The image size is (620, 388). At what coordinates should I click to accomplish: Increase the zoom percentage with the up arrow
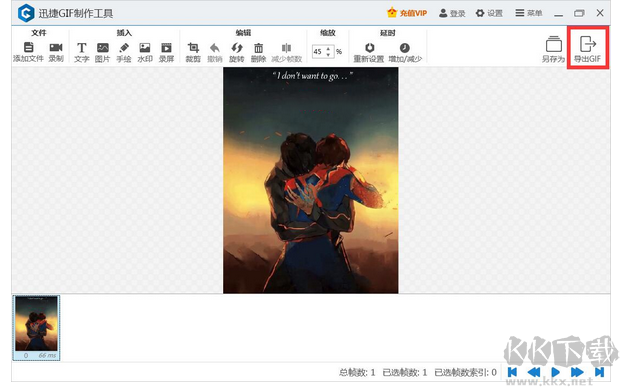tap(328, 49)
